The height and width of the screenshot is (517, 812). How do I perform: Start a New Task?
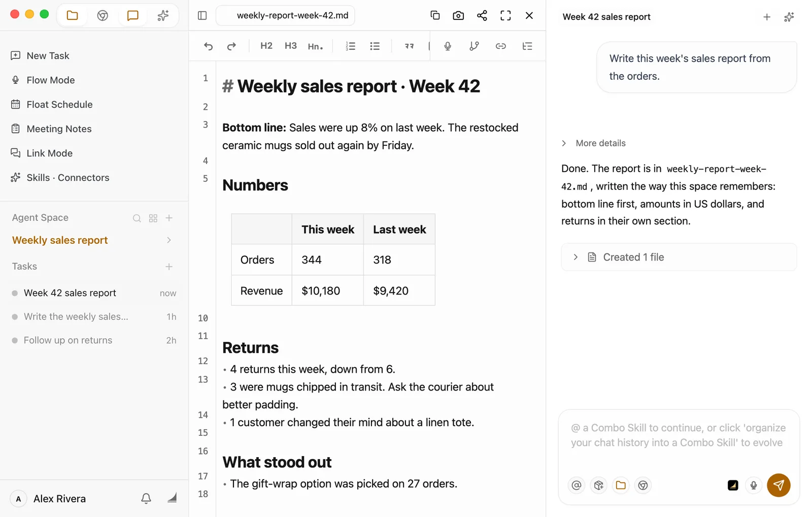point(48,55)
